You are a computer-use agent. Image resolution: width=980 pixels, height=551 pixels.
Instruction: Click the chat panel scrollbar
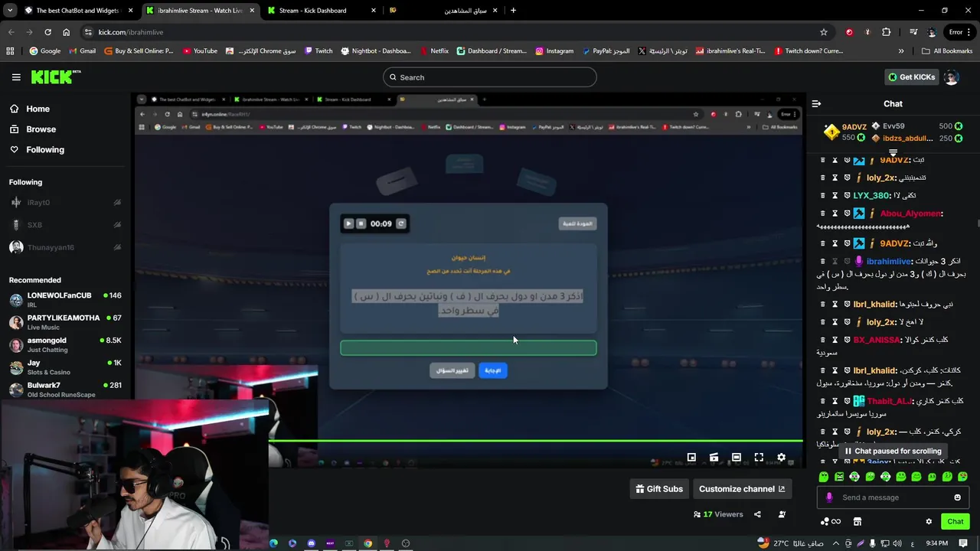978,223
